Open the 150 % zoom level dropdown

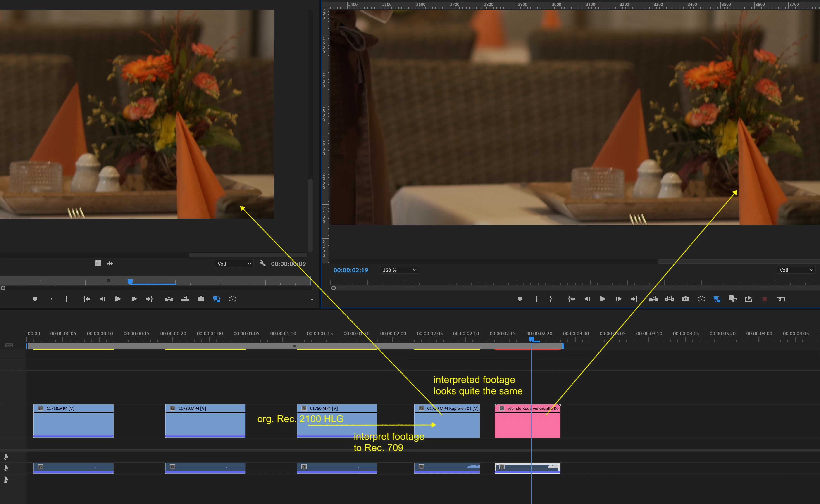(x=399, y=270)
